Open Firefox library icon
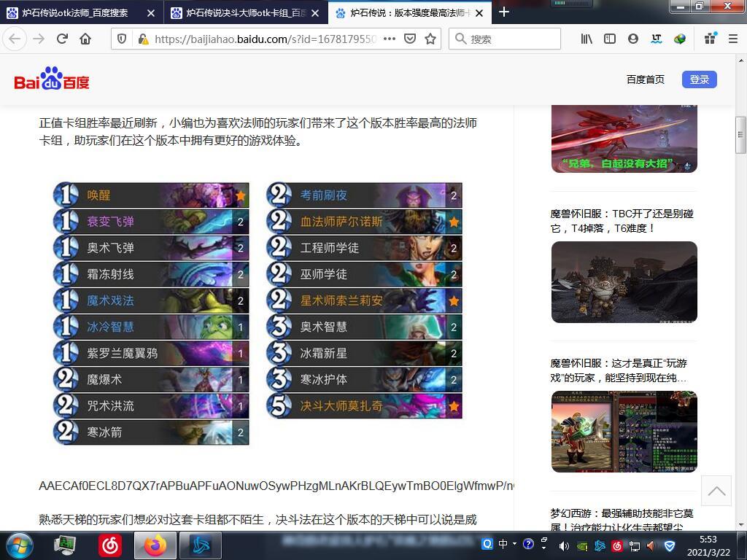The width and height of the screenshot is (747, 560). (587, 39)
